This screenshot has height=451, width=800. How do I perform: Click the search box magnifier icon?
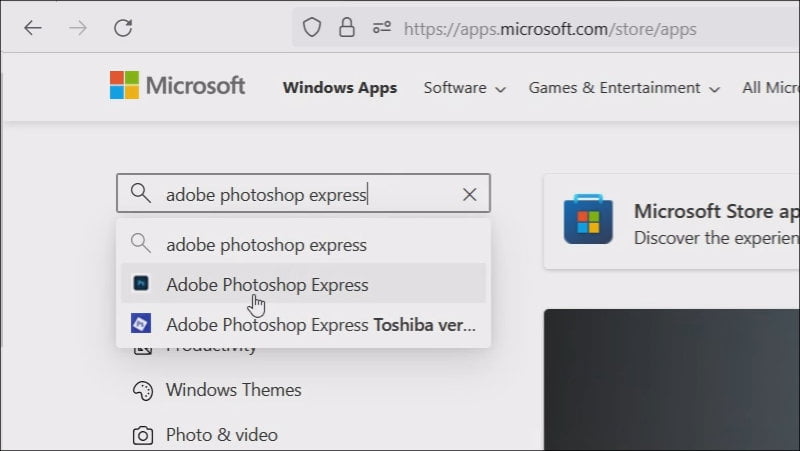[x=140, y=193]
